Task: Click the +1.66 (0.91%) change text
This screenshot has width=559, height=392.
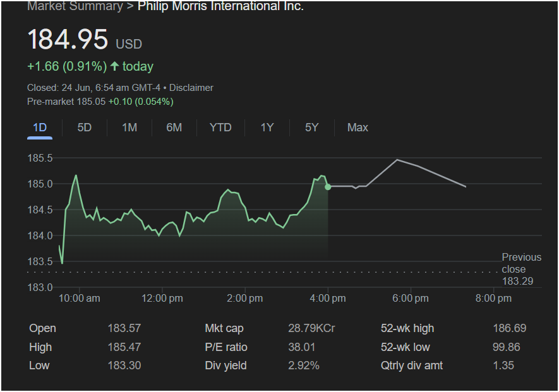Action: pos(67,66)
